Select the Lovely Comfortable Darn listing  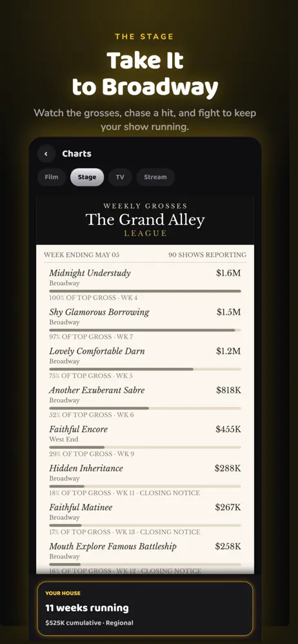point(145,362)
